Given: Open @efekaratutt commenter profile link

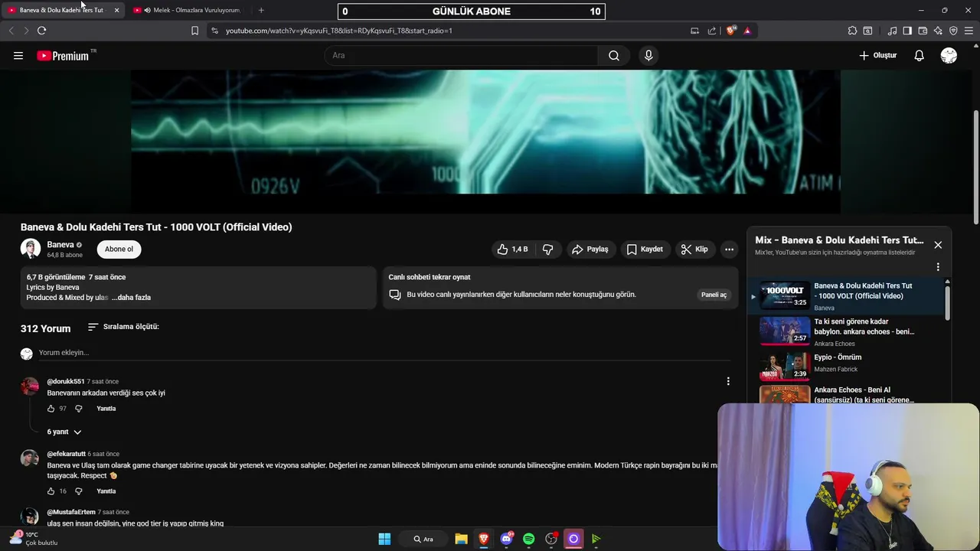Looking at the screenshot, I should point(66,454).
